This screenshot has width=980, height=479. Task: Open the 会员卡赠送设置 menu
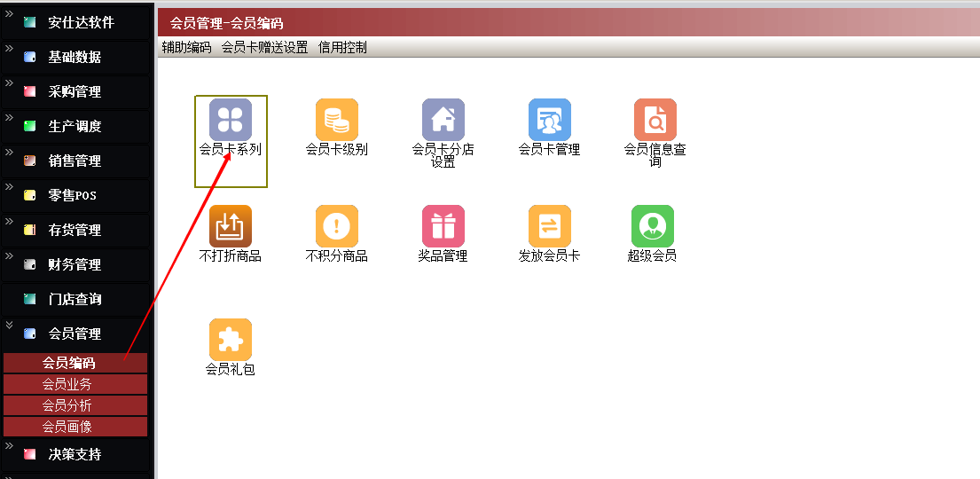[x=264, y=47]
